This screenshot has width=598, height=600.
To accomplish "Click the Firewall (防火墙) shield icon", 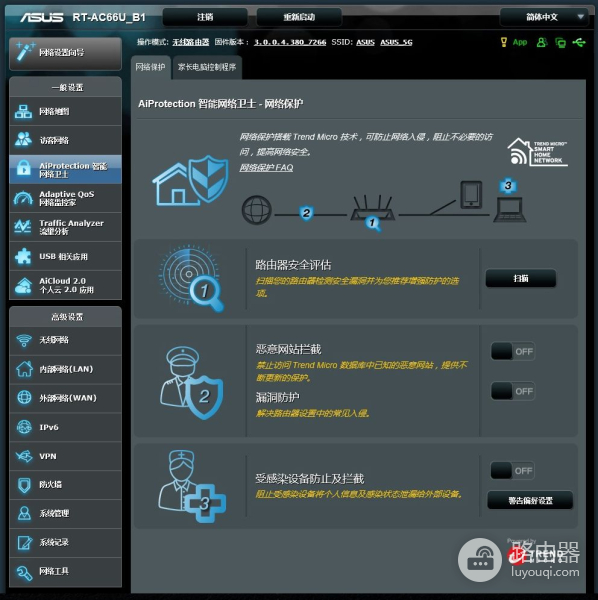I will [x=24, y=485].
